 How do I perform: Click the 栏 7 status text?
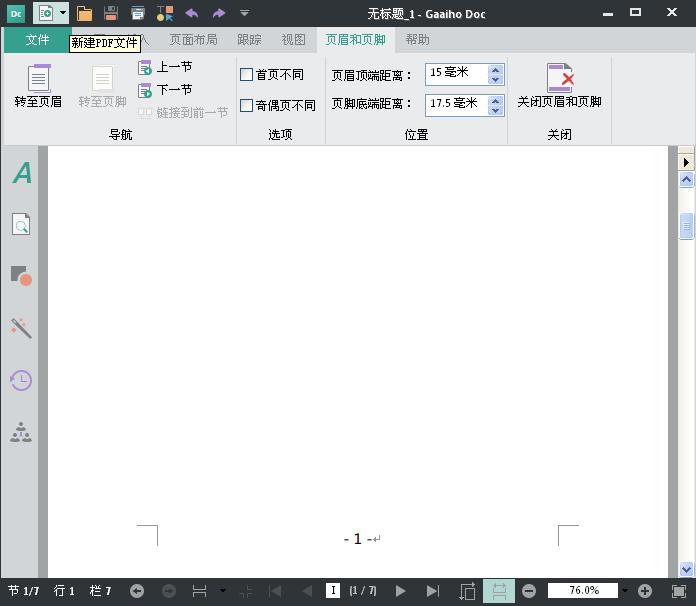point(100,591)
